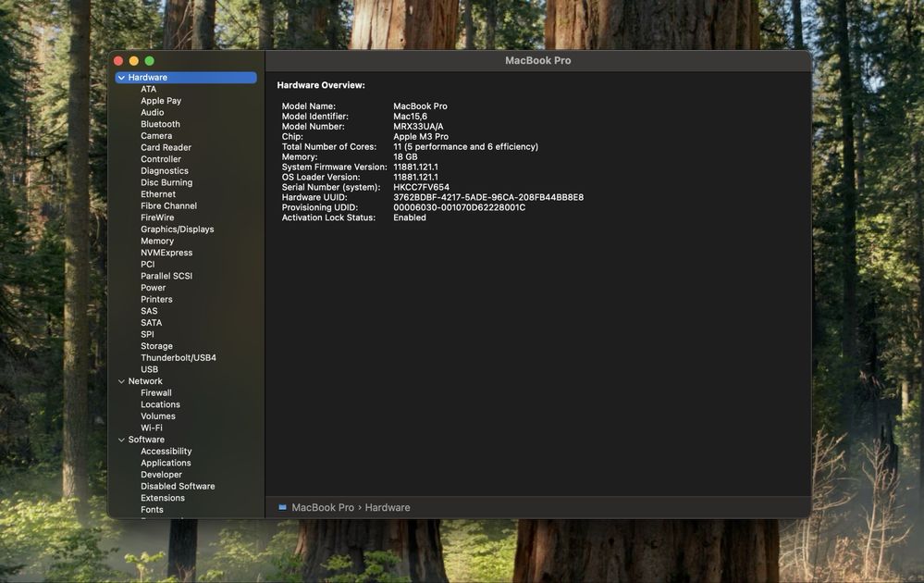Click Hardware in the path bar
924x583 pixels.
(x=388, y=507)
